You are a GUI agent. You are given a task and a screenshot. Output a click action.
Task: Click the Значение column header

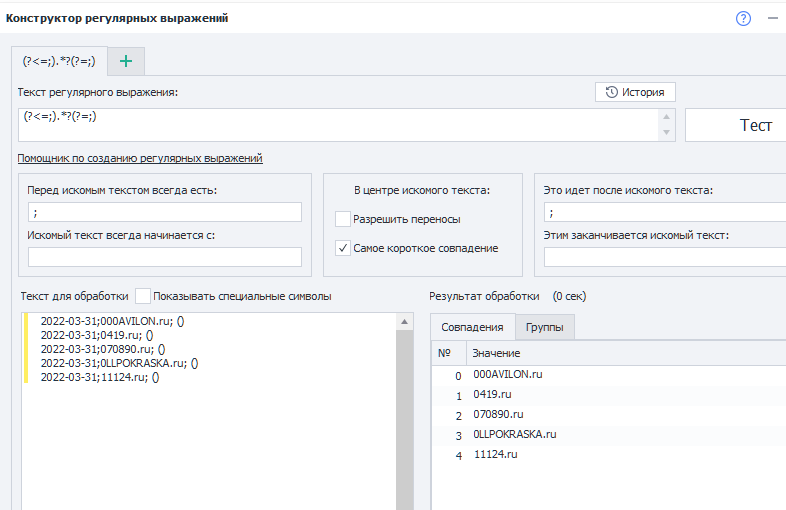tap(496, 353)
